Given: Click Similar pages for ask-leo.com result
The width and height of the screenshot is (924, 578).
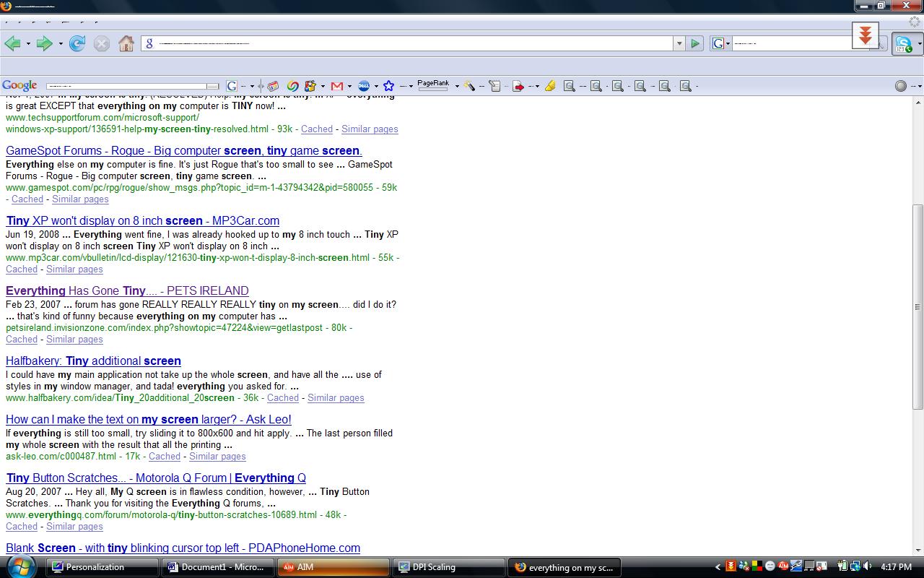Looking at the screenshot, I should 217,457.
